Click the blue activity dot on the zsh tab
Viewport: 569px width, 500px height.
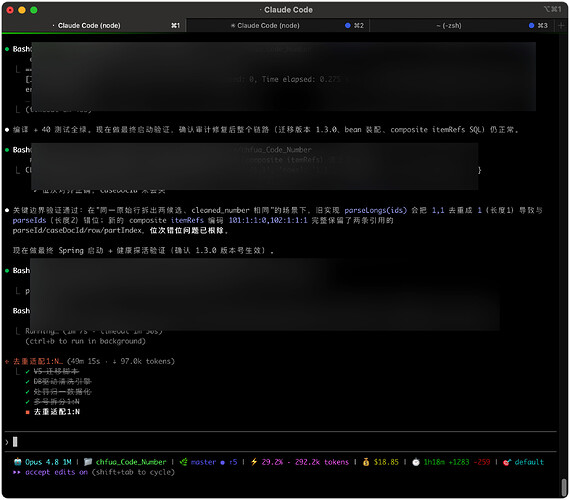pos(531,25)
